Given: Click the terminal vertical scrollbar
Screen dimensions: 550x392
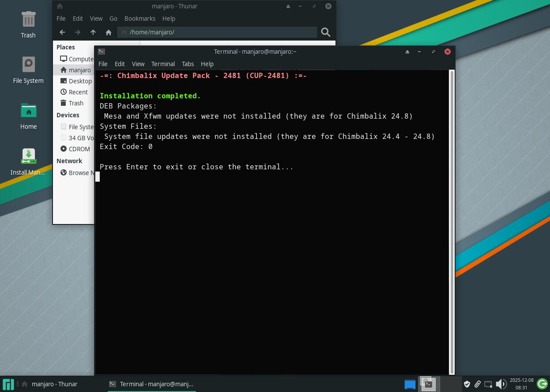Looking at the screenshot, I should point(452,222).
